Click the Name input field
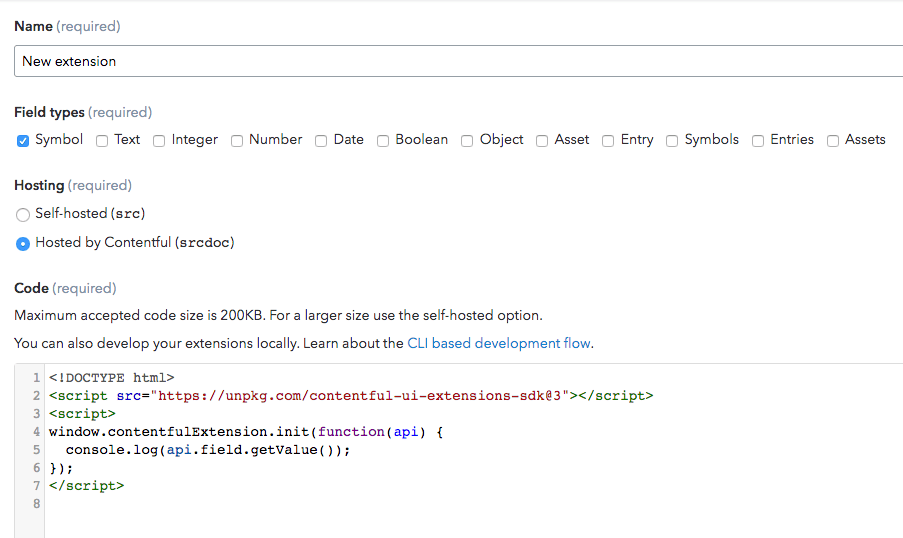The image size is (903, 538). click(458, 61)
